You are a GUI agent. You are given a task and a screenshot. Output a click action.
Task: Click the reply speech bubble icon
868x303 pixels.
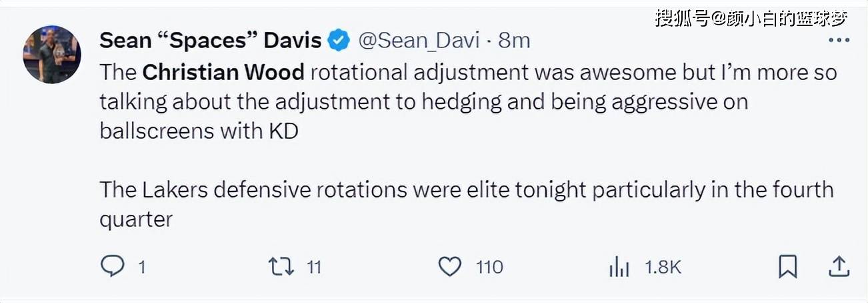coord(112,267)
